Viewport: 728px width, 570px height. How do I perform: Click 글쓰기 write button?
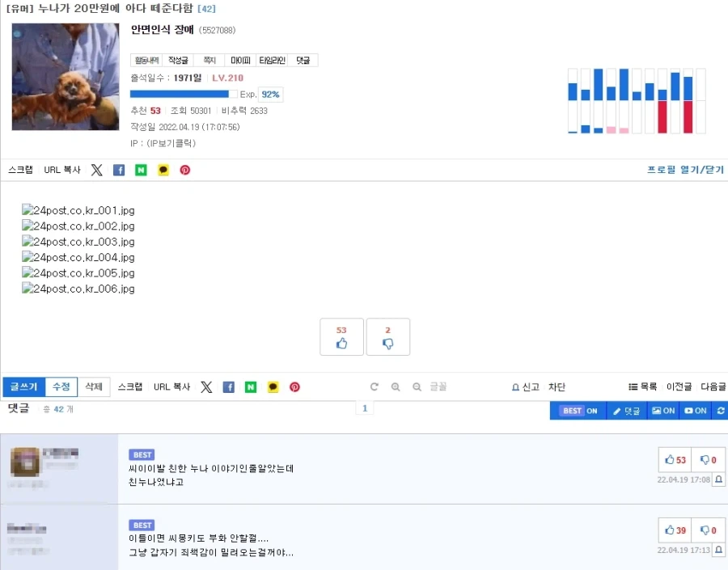(23, 386)
